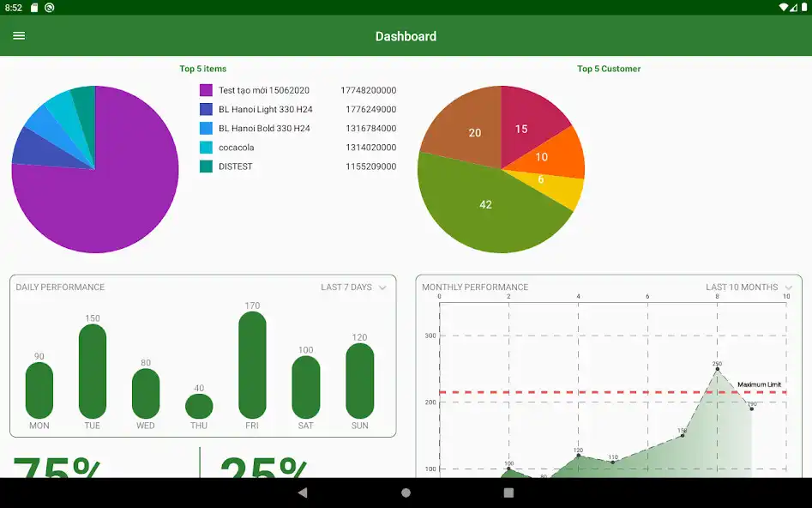
Task: Tap the 250 peak point on the monthly chart
Action: (x=717, y=369)
